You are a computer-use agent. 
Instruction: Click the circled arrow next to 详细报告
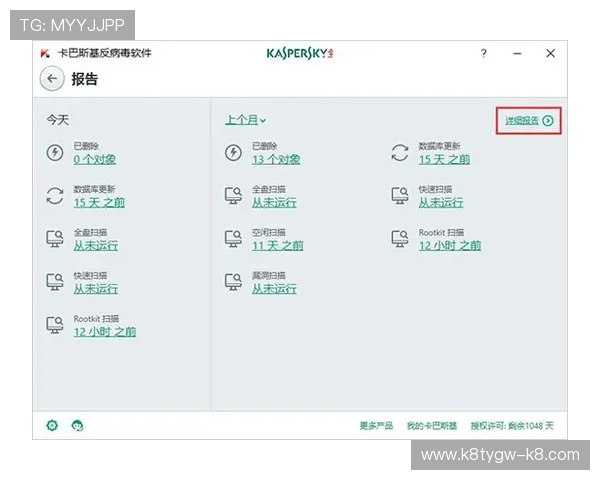[548, 121]
